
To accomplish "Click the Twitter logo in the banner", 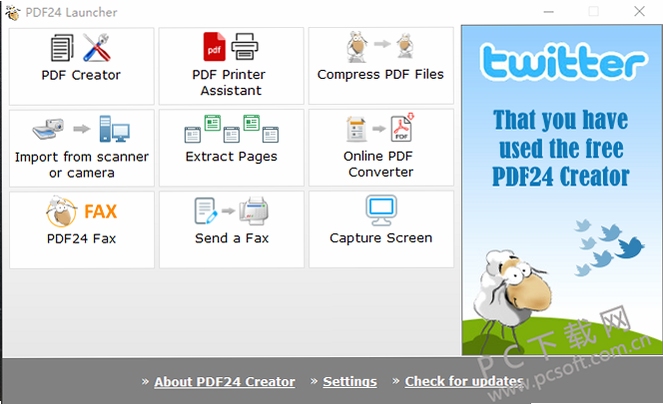I will coord(563,62).
